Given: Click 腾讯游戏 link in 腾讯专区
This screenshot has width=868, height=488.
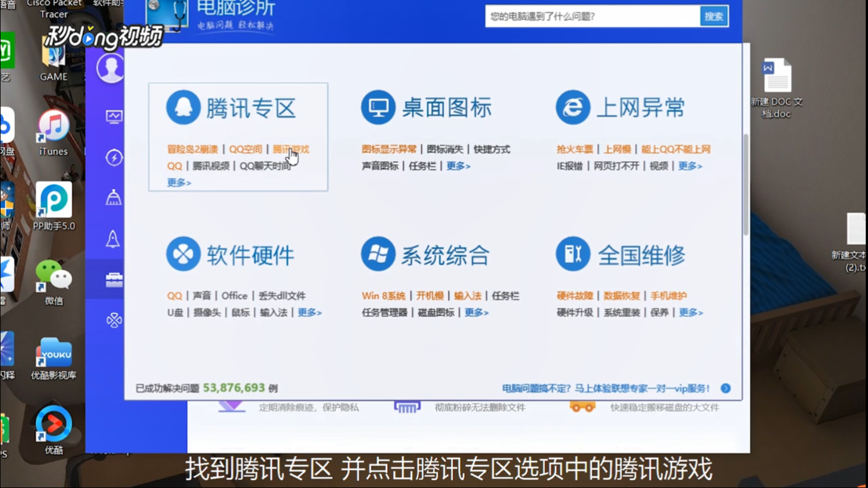Looking at the screenshot, I should tap(291, 149).
